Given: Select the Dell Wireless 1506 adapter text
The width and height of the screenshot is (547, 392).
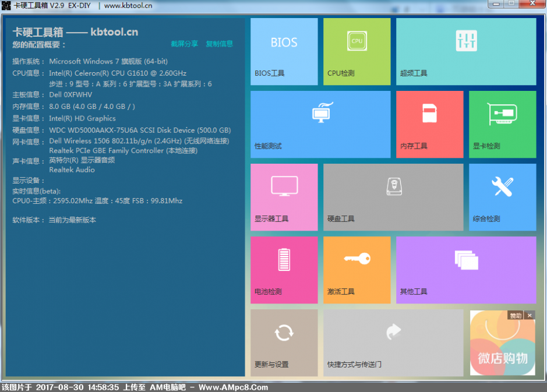Looking at the screenshot, I should [139, 141].
